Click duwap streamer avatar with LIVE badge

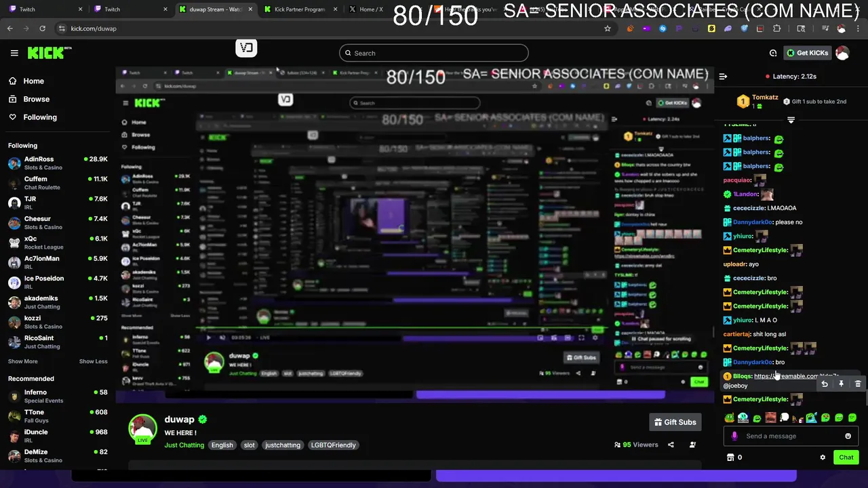[142, 429]
